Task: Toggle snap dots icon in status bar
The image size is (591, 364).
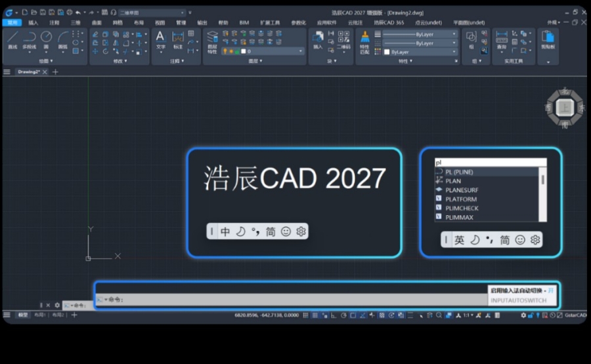Action: tap(305, 315)
